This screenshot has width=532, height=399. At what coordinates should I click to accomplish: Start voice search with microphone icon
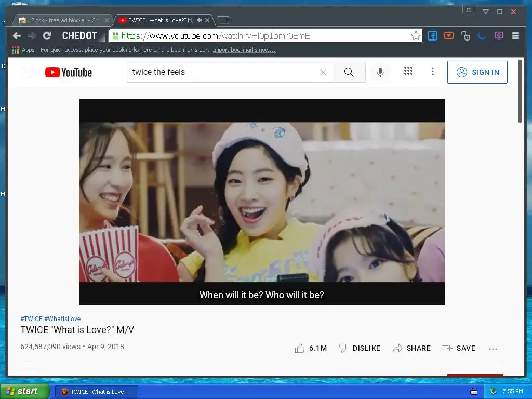click(380, 72)
